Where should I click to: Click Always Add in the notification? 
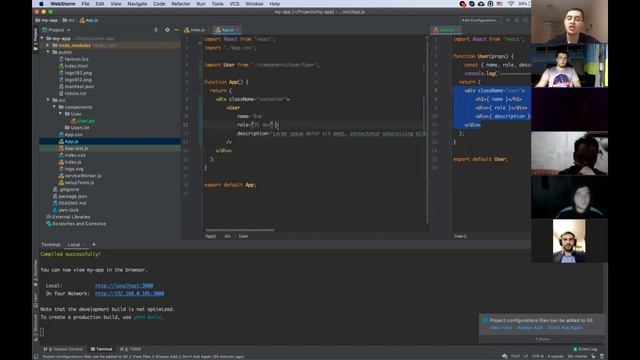[x=530, y=328]
